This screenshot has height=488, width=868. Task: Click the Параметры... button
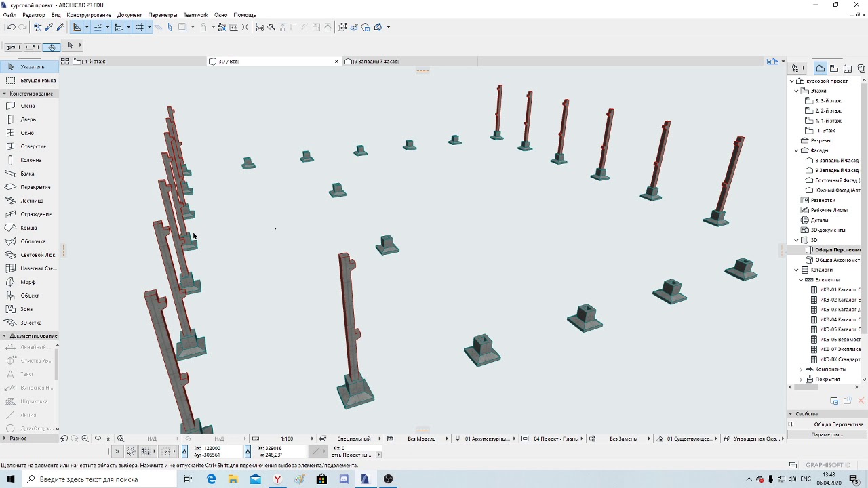[x=827, y=434]
